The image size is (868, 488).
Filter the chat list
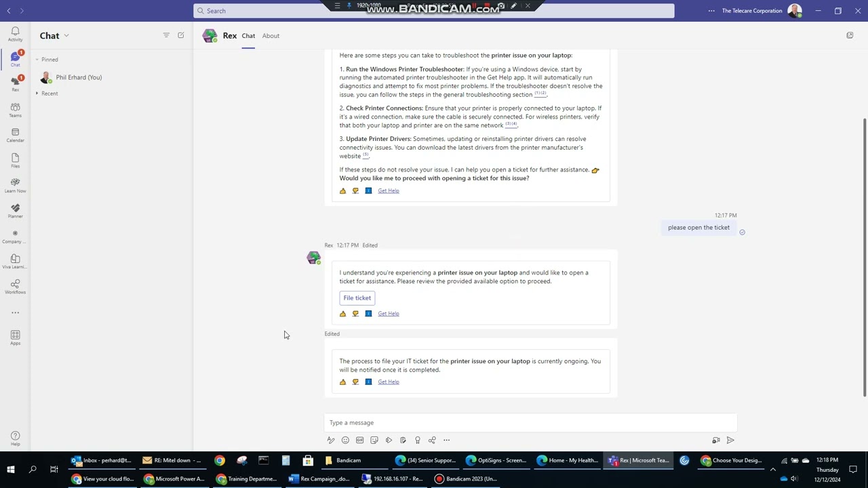click(x=166, y=35)
